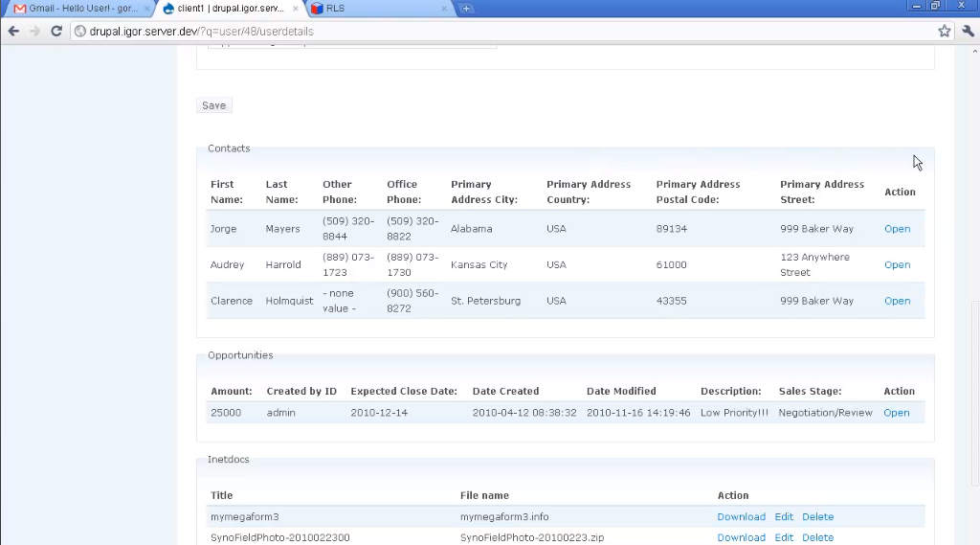This screenshot has height=545, width=980.
Task: Close the Gmail tab
Action: (x=146, y=8)
